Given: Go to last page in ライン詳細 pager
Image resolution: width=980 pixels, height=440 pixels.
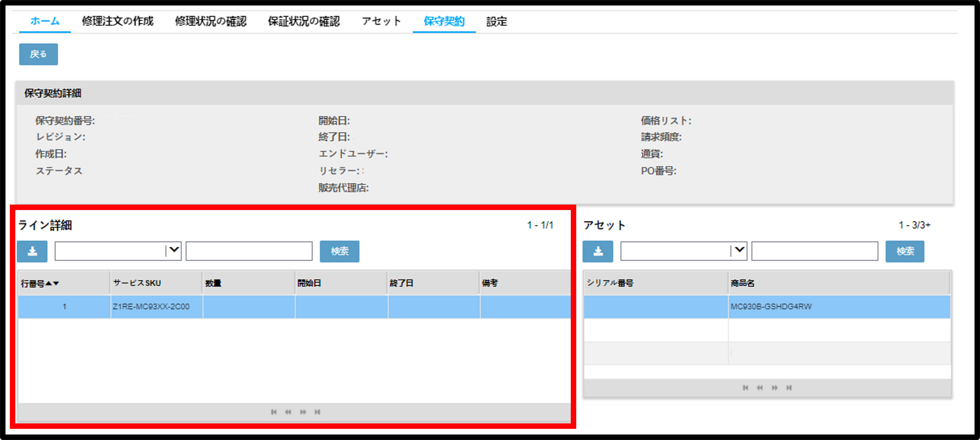Looking at the screenshot, I should 317,412.
